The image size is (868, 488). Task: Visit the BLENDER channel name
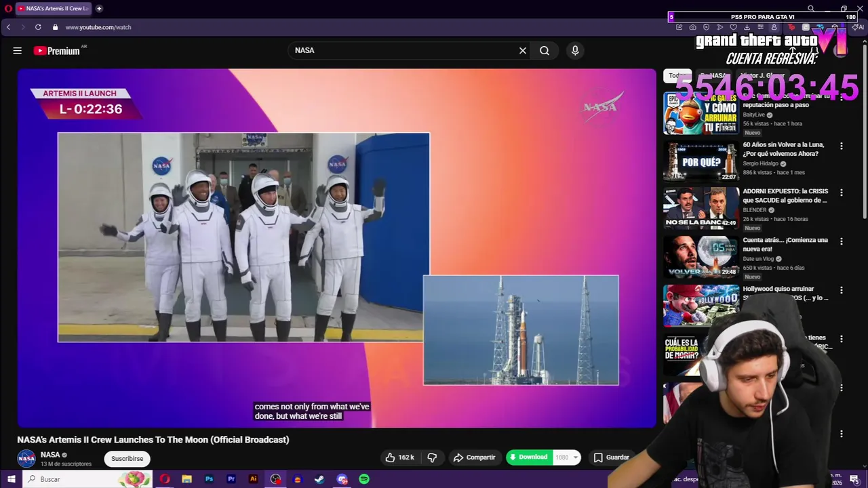pyautogui.click(x=755, y=210)
